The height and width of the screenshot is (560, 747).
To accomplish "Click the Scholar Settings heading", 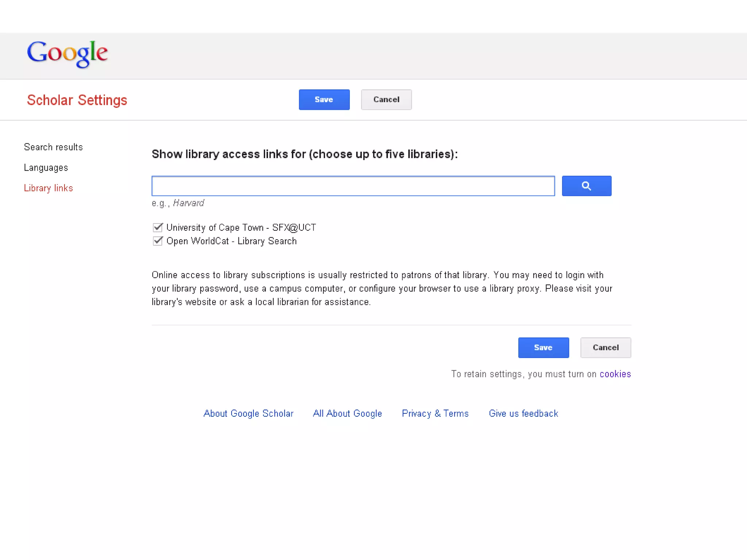I will pos(77,100).
